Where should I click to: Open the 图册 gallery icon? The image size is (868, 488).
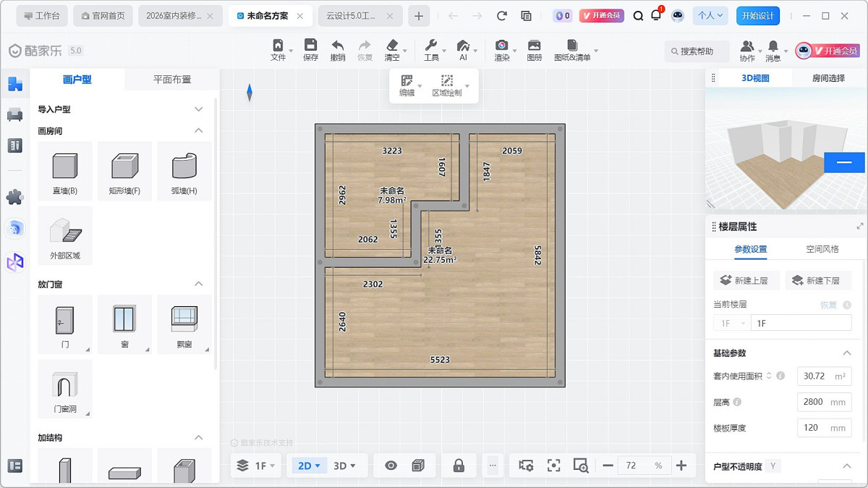pos(535,50)
